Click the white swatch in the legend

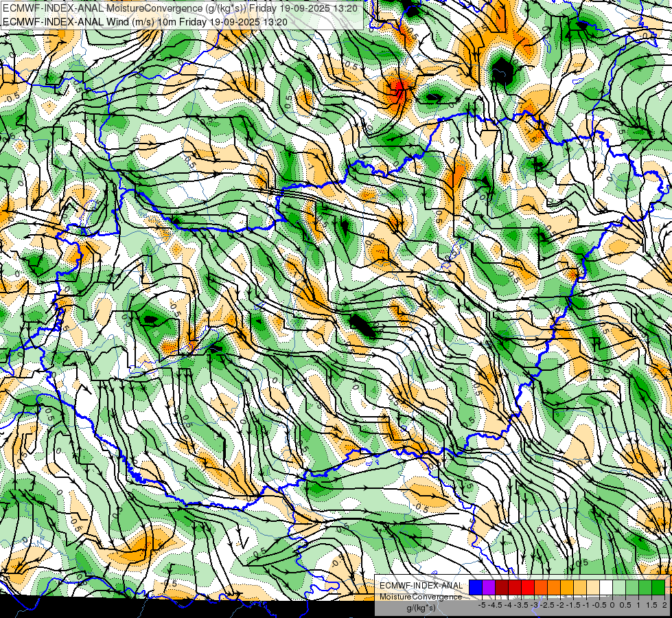pos(605,587)
